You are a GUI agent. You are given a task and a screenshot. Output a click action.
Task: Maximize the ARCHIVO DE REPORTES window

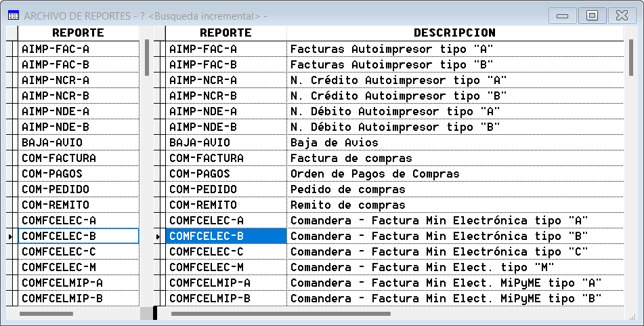(592, 16)
